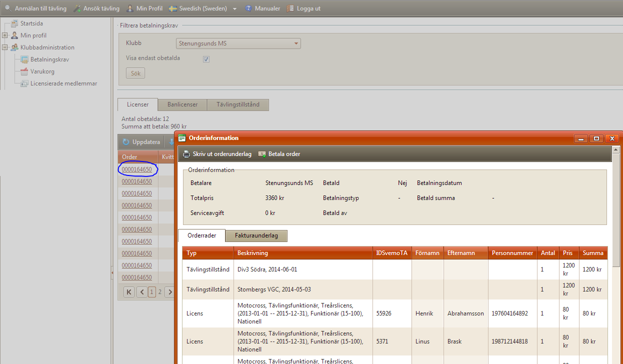The width and height of the screenshot is (623, 364).
Task: Select Klubbadministration in the navigation tree
Action: click(x=47, y=47)
